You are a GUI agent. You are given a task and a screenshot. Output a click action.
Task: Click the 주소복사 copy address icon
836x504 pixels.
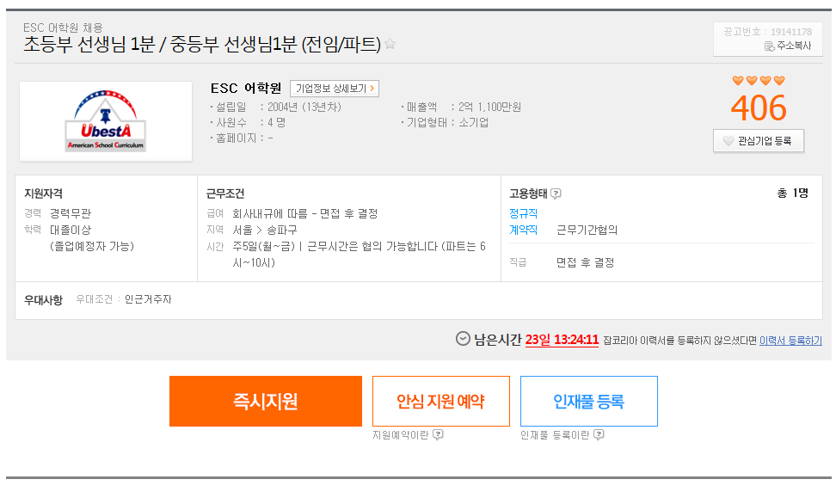click(x=770, y=46)
